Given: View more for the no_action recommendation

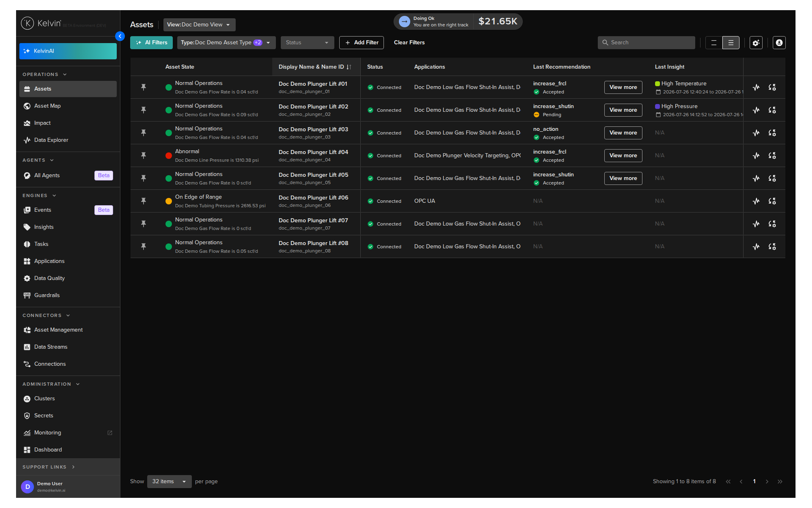Looking at the screenshot, I should click(623, 133).
